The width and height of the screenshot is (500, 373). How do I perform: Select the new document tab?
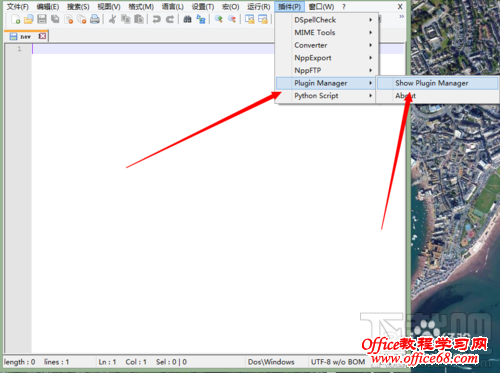click(x=26, y=36)
